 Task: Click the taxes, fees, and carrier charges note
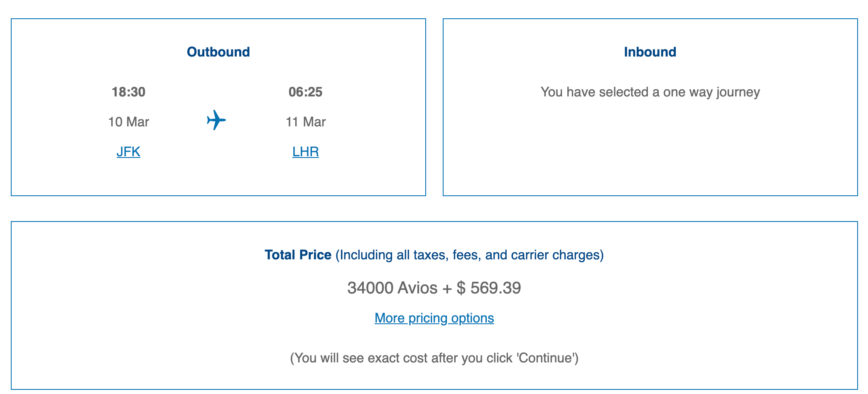click(469, 255)
